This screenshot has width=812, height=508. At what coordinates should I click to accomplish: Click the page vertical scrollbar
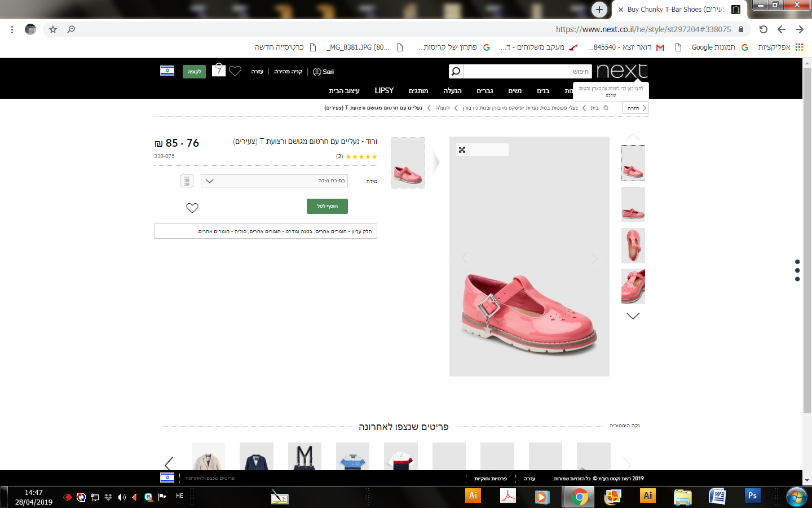tap(807, 240)
